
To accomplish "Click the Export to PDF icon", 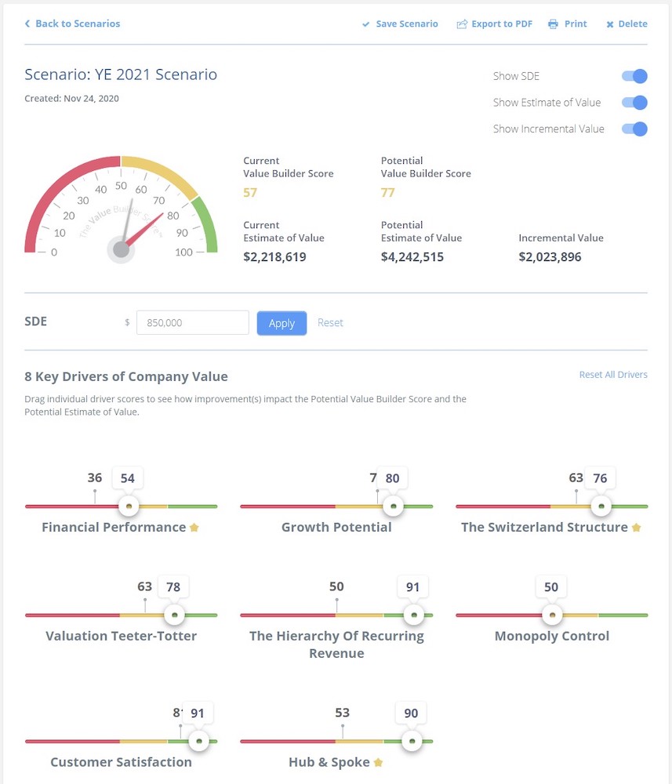I will coord(462,24).
